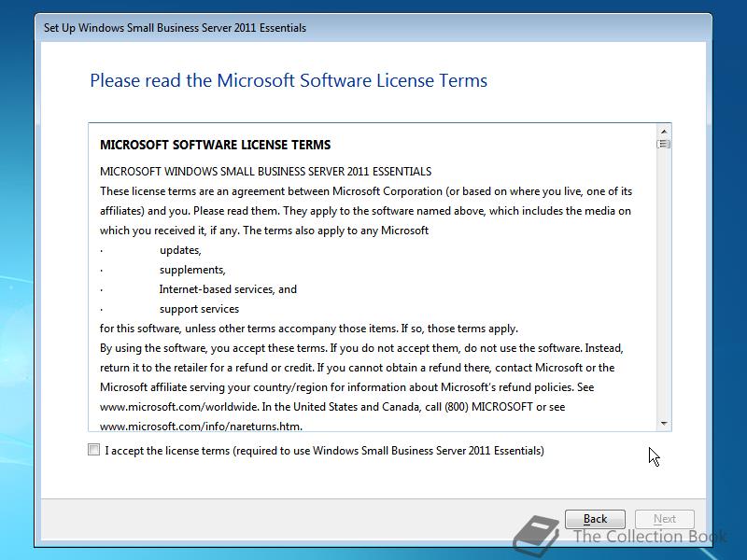
Task: Click 'MICROSOFT WINDOWS SMALL BUSINESS SERVER 2011 ESSENTIALS' line
Action: [x=265, y=172]
